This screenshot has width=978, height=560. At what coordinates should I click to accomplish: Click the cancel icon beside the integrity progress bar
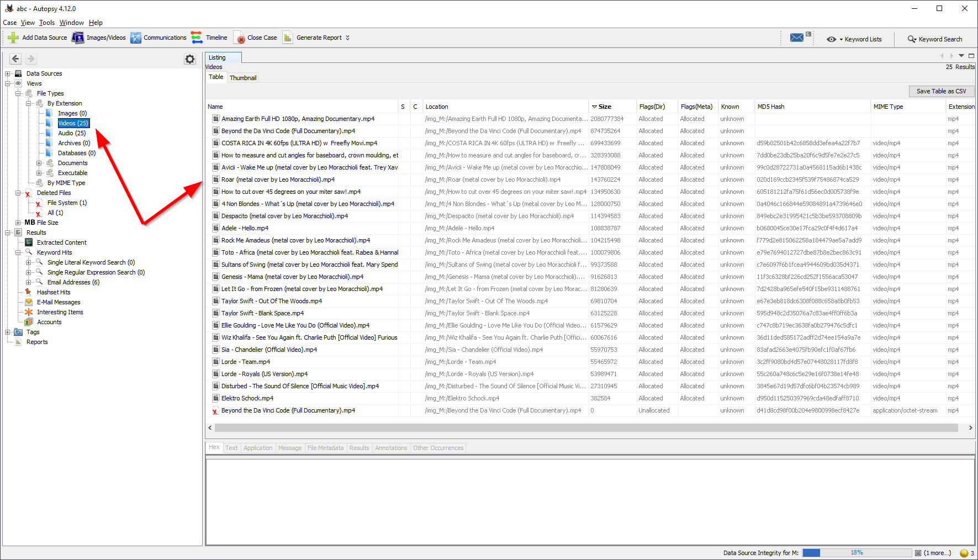coord(918,553)
